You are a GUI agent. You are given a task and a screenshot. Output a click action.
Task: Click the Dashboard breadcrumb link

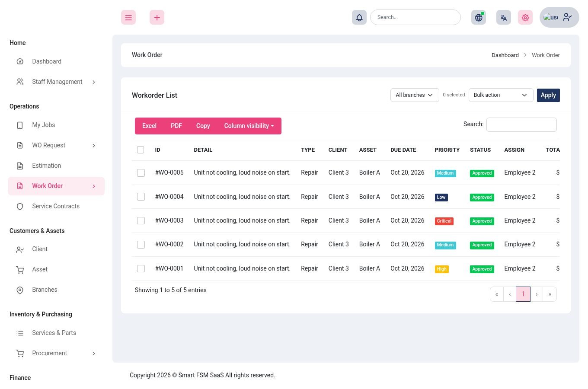coord(505,55)
